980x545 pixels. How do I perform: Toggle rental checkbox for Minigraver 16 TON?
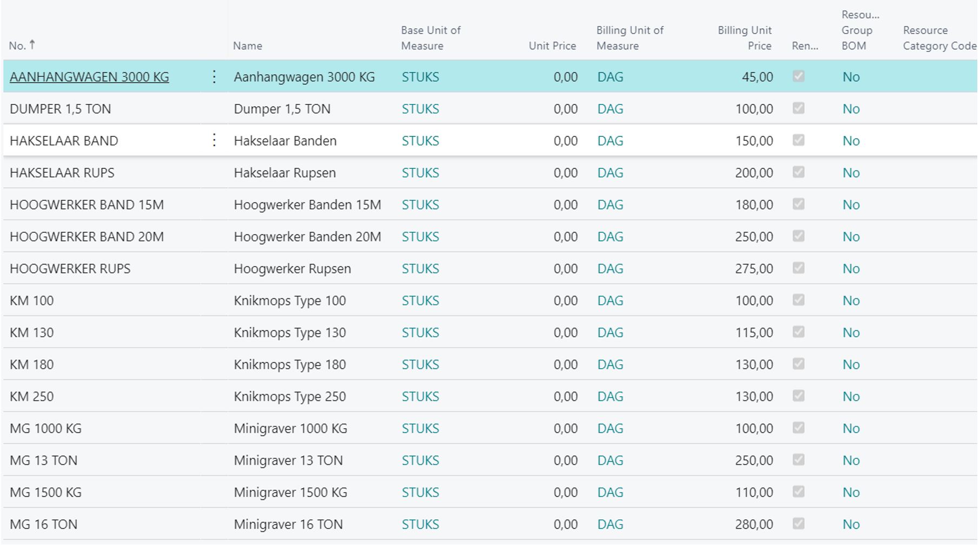point(798,523)
